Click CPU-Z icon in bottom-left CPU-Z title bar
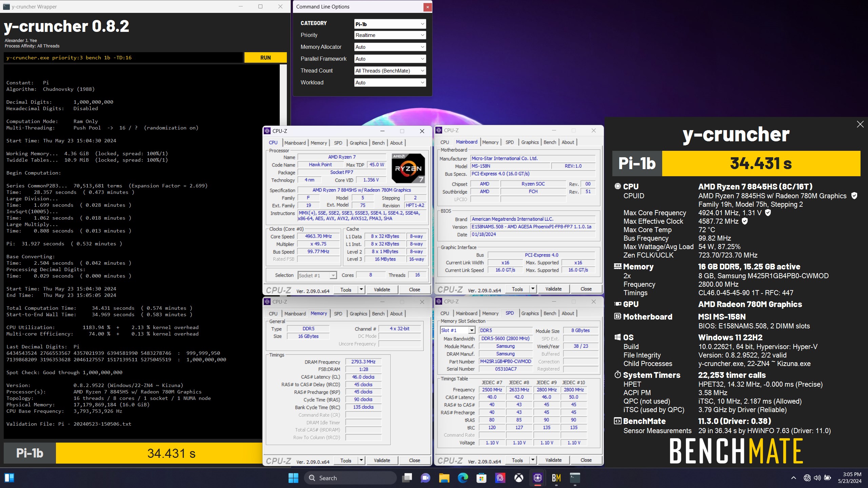 tap(267, 302)
